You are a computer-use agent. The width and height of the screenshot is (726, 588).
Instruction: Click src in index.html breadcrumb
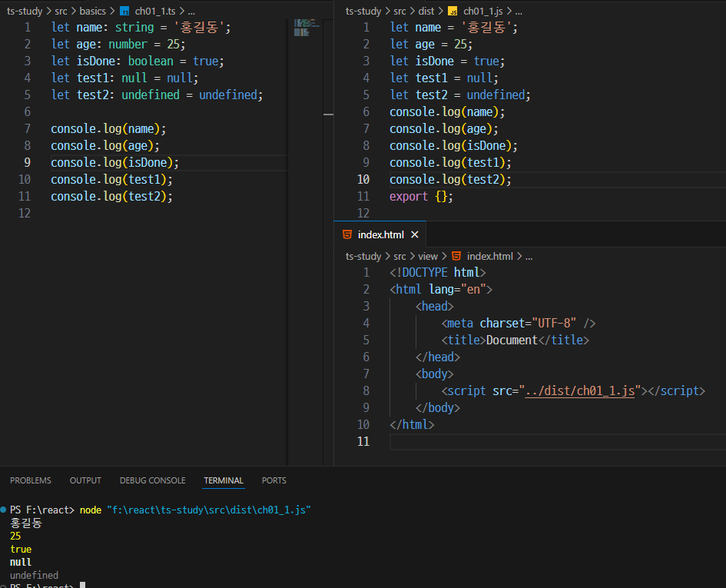tap(399, 256)
